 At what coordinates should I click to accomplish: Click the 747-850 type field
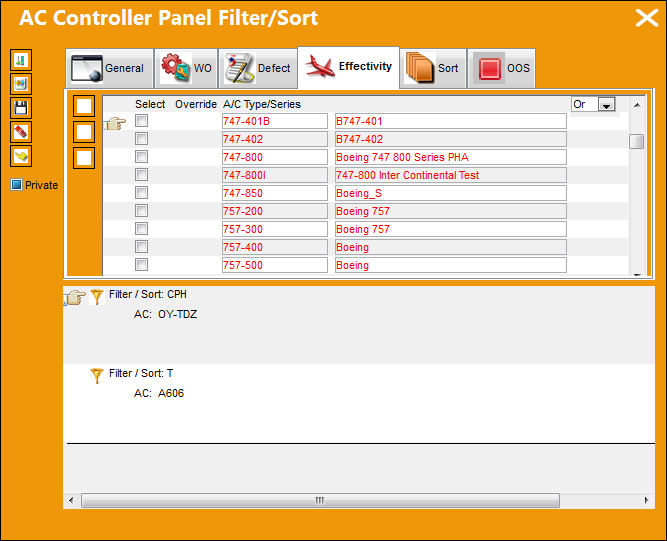click(x=274, y=193)
